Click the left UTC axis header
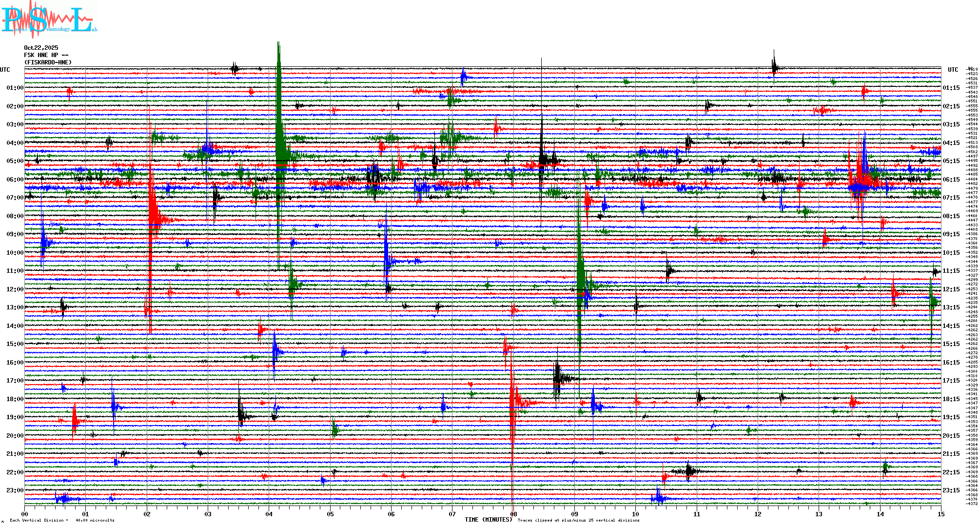 tap(5, 70)
